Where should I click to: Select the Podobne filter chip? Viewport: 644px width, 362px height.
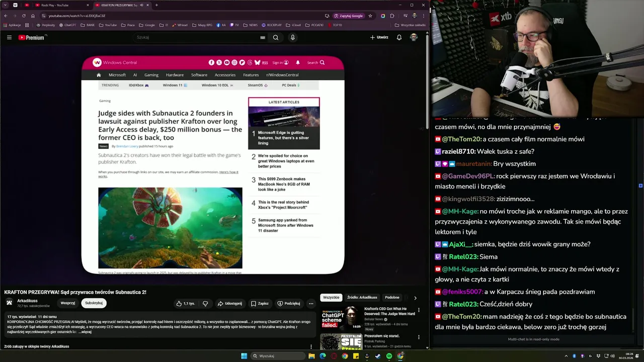[x=392, y=297]
